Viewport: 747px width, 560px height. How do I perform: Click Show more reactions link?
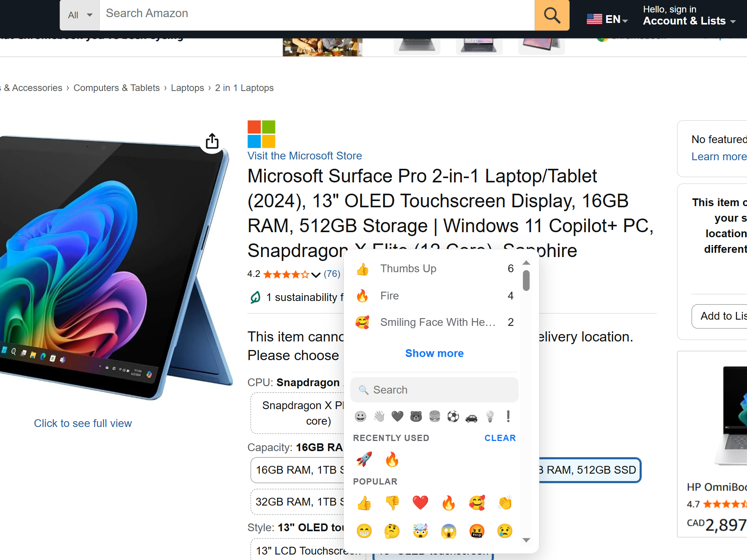tap(435, 353)
